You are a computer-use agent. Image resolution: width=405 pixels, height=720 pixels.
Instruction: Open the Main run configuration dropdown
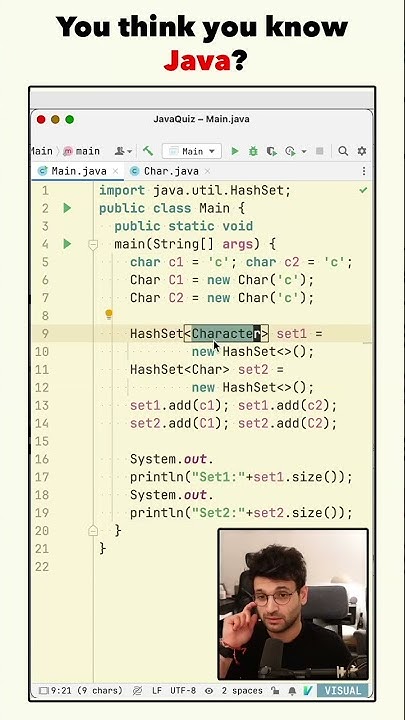(x=191, y=151)
